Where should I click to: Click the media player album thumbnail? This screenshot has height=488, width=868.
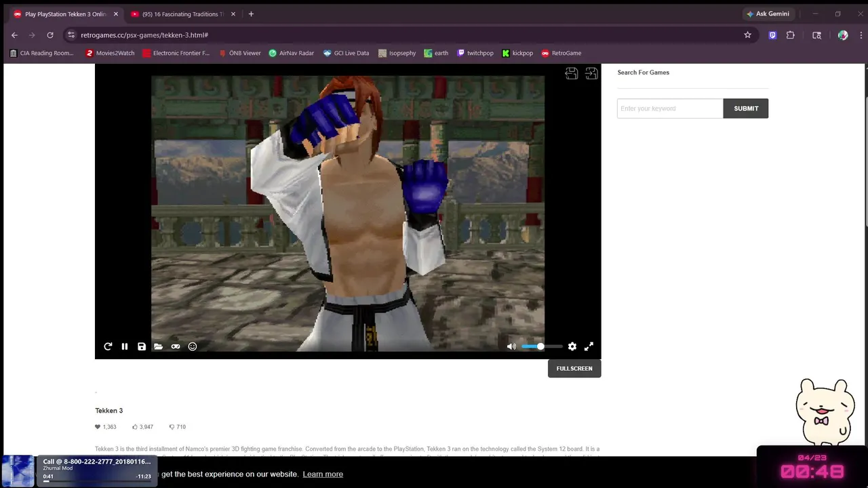coord(18,471)
